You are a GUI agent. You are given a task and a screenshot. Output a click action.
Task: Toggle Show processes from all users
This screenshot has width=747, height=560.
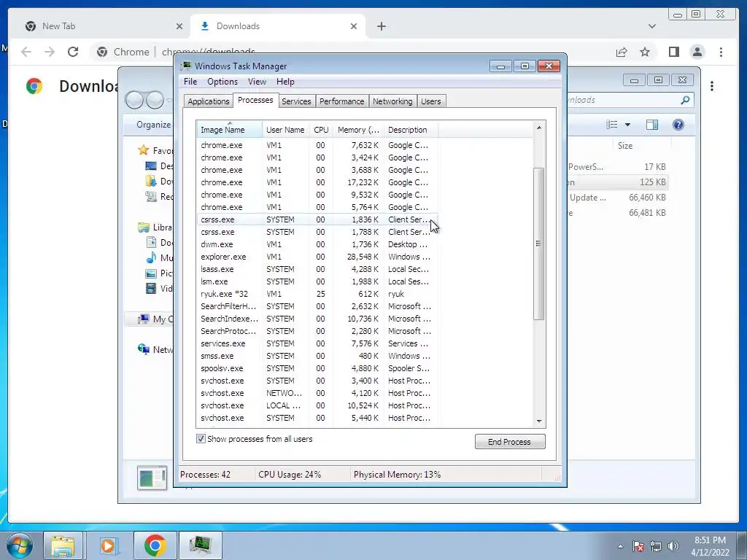pyautogui.click(x=201, y=438)
